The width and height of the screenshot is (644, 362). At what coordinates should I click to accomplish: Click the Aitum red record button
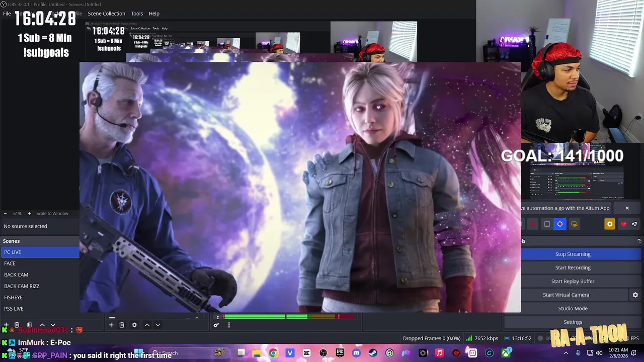(533, 224)
